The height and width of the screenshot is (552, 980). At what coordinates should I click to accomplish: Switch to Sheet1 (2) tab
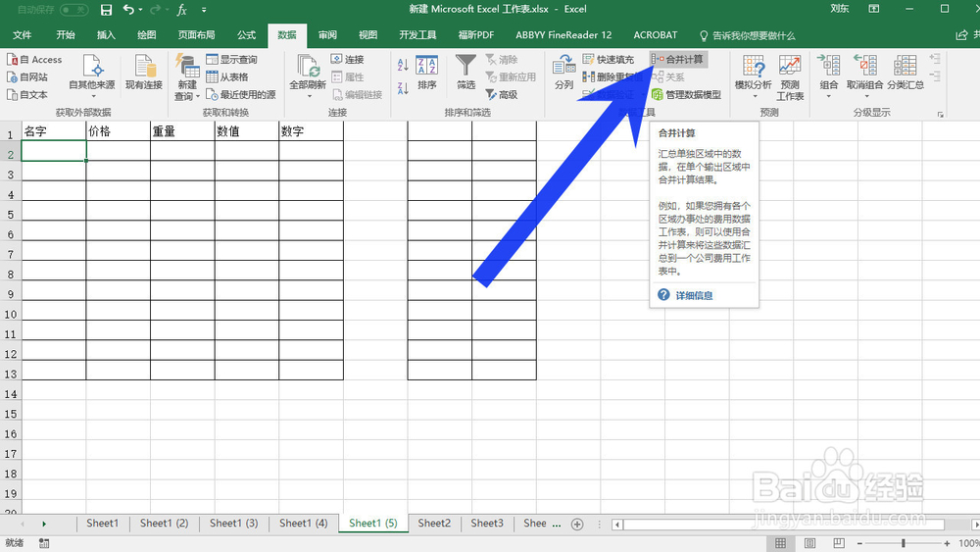165,524
